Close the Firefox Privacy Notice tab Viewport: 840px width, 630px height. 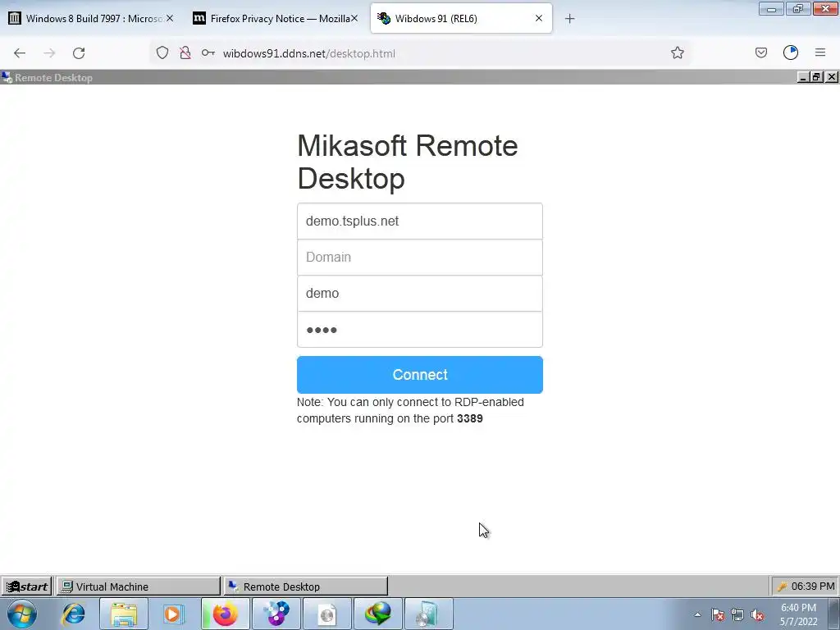(x=354, y=18)
